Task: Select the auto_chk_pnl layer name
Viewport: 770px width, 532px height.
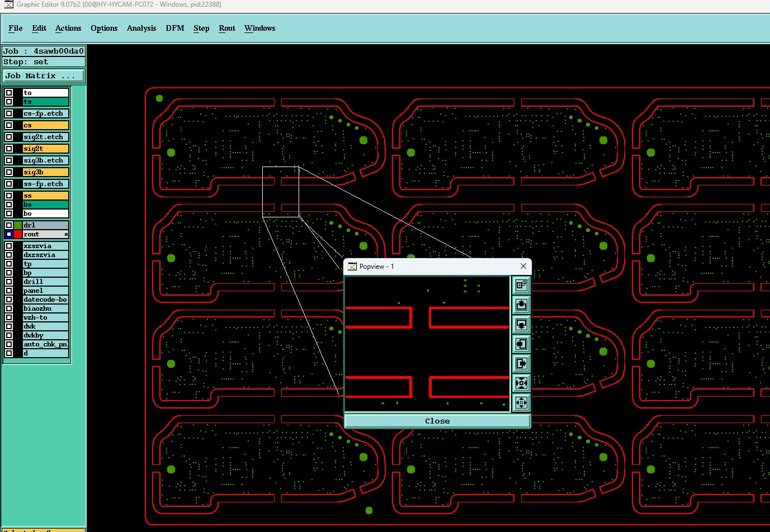Action: (x=46, y=344)
